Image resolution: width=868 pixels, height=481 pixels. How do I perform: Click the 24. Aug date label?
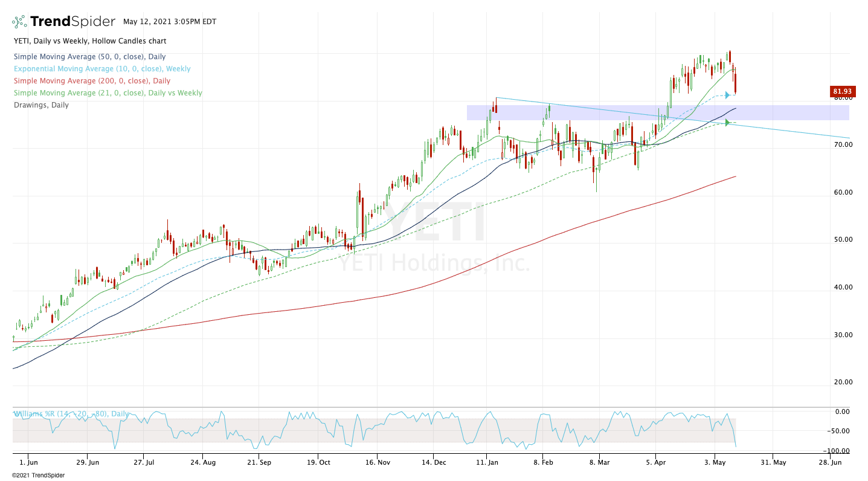click(202, 463)
